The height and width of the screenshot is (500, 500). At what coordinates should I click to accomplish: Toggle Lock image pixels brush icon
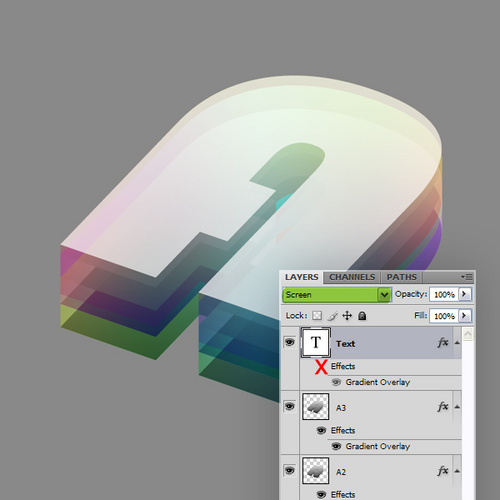(332, 316)
